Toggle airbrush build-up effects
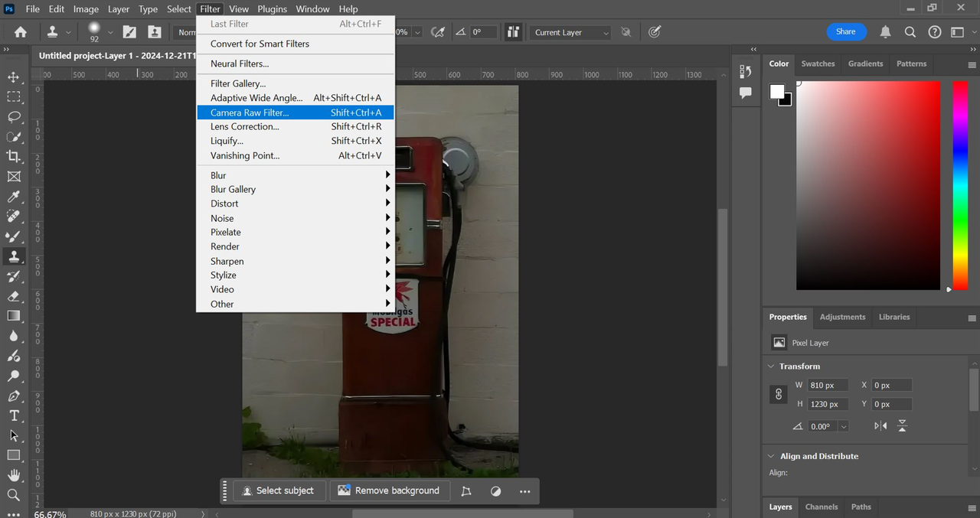Image resolution: width=980 pixels, height=518 pixels. click(x=438, y=32)
